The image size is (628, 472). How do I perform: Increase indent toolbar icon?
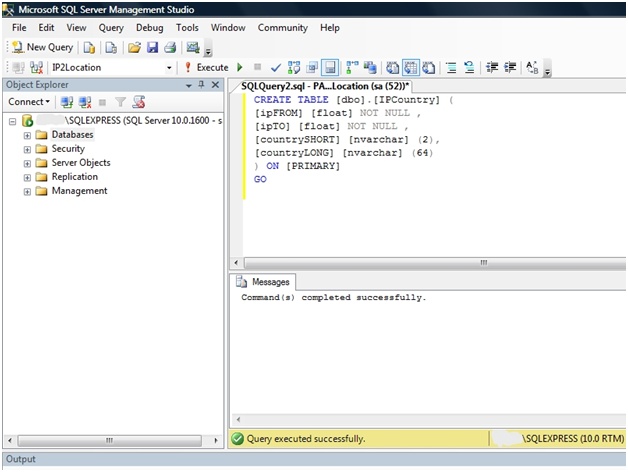point(510,67)
